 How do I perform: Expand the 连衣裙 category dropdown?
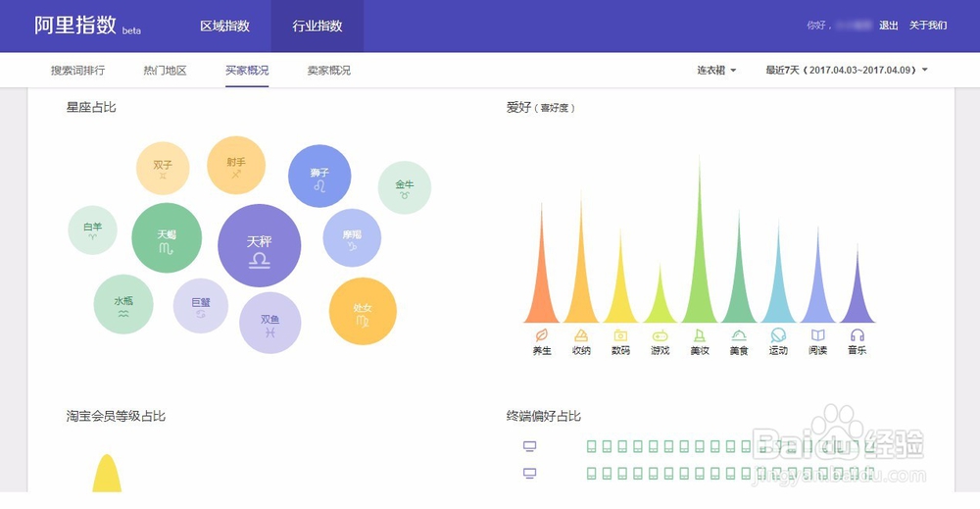pyautogui.click(x=717, y=70)
